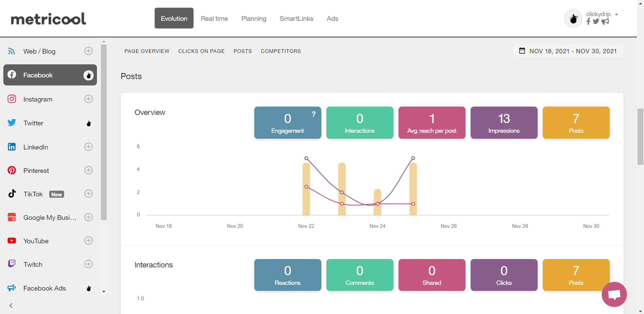Toggle the Shared metric card

point(432,275)
